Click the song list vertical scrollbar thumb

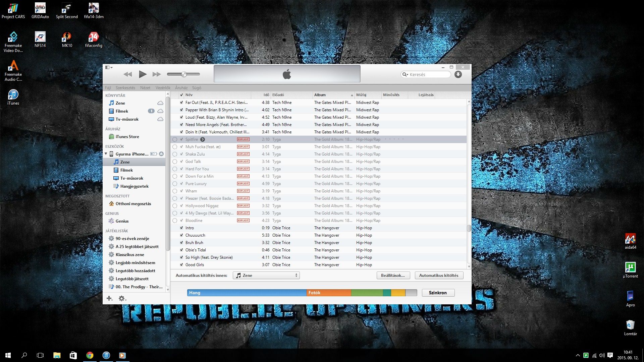[469, 228]
